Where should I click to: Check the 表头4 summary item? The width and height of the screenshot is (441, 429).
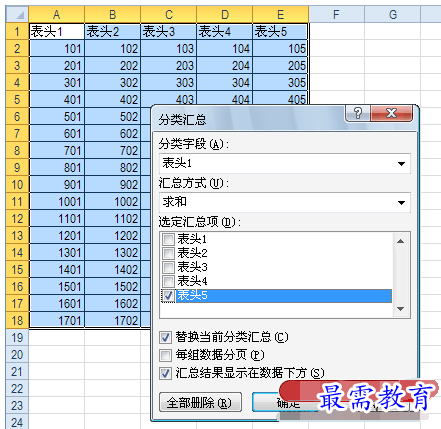coord(168,281)
